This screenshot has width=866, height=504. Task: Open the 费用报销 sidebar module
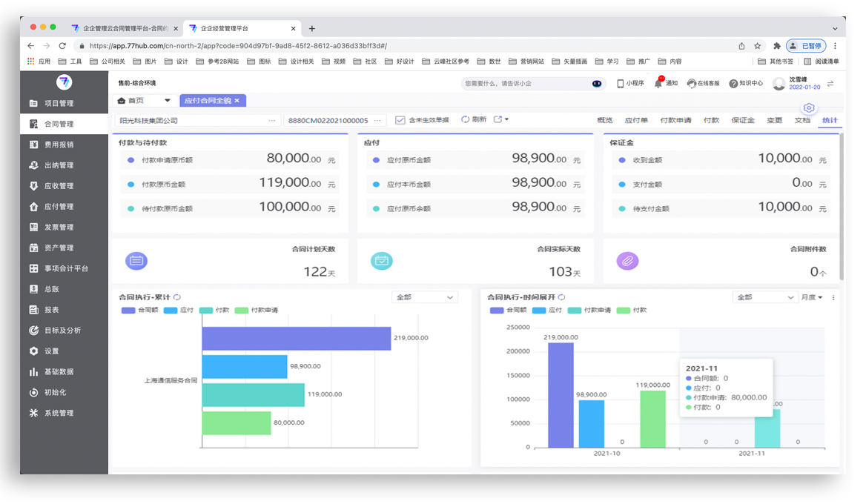(59, 145)
